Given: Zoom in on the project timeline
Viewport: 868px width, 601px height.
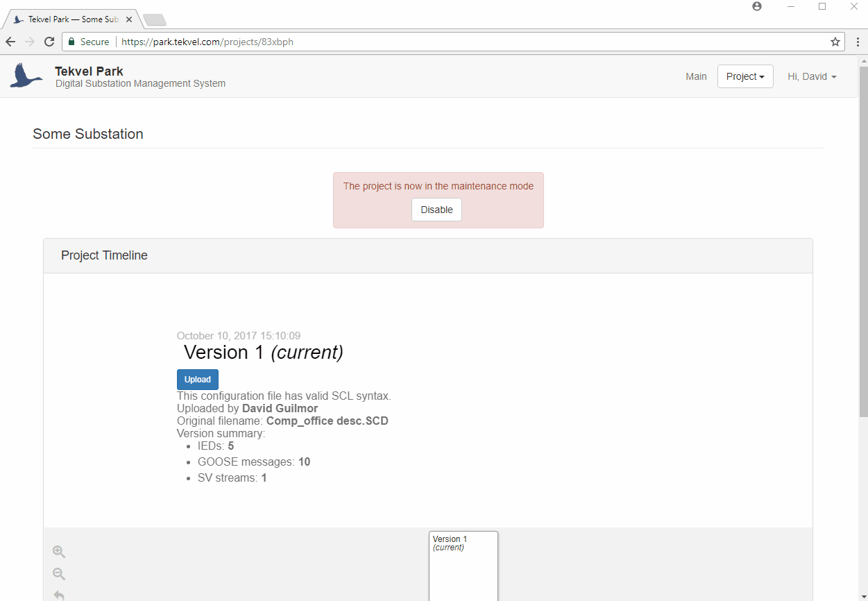Looking at the screenshot, I should click(x=59, y=552).
